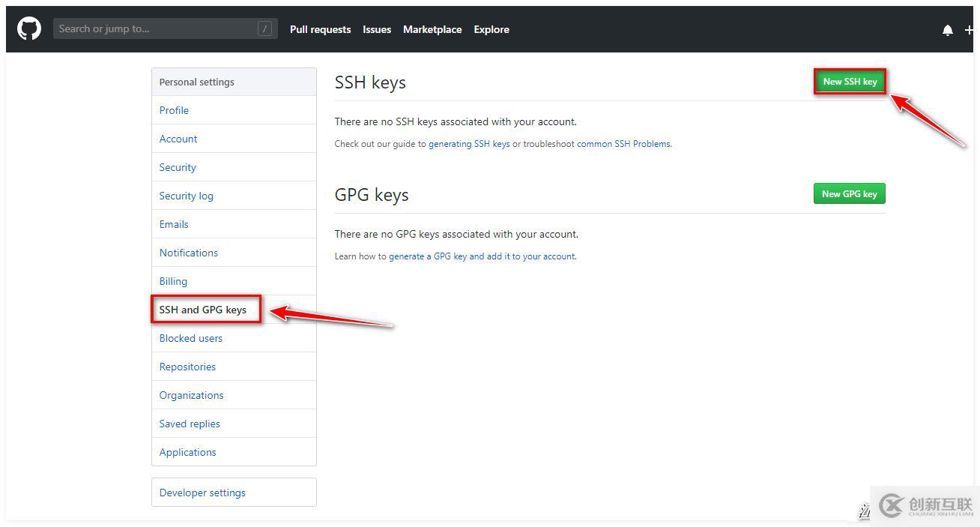This screenshot has width=980, height=527.
Task: Click 'There are no SSH keys' message
Action: [x=456, y=121]
